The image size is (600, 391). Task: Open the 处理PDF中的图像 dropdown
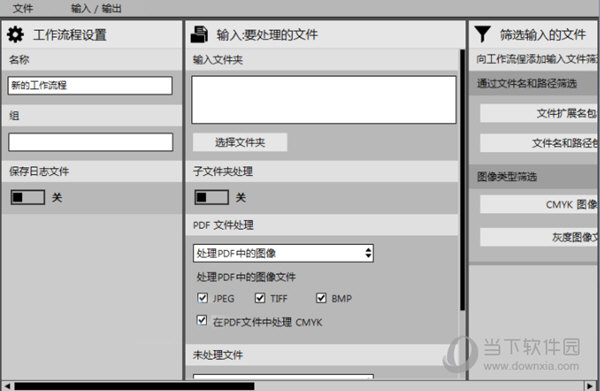pyautogui.click(x=283, y=253)
